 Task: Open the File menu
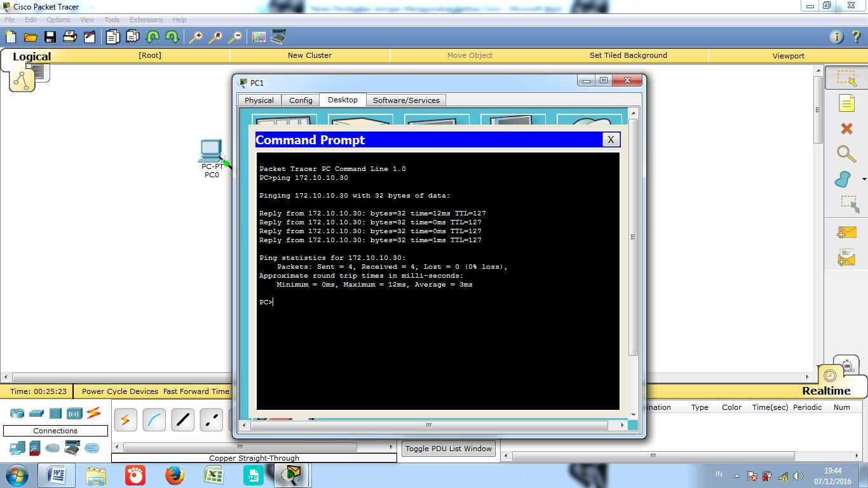coord(10,20)
